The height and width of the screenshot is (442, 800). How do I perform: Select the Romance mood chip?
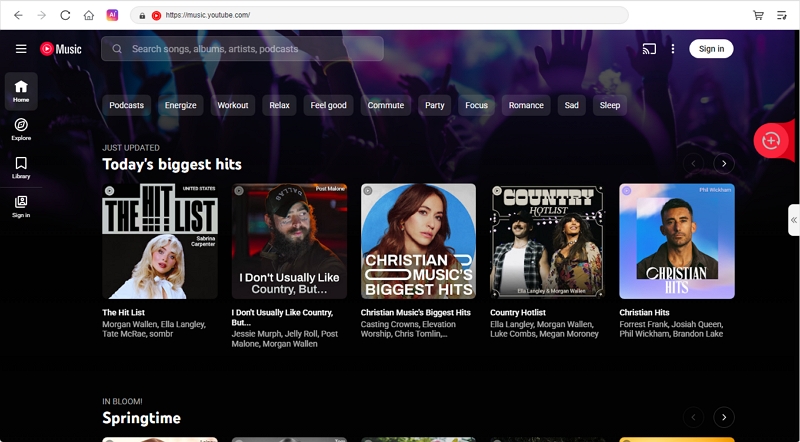(x=526, y=105)
